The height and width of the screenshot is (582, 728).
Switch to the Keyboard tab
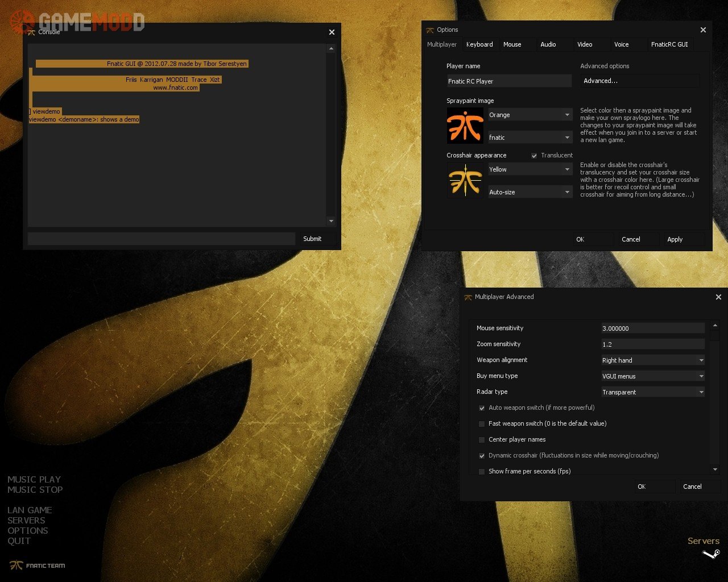pos(479,44)
